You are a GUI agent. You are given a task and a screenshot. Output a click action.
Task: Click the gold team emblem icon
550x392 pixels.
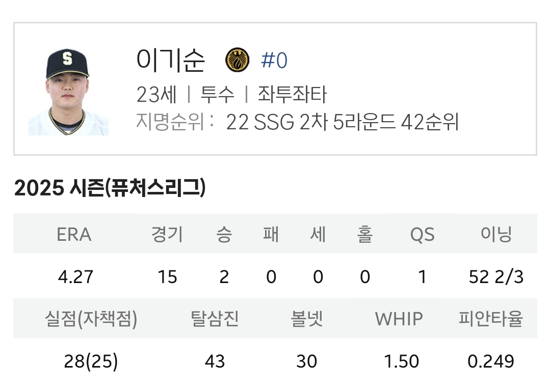point(238,60)
